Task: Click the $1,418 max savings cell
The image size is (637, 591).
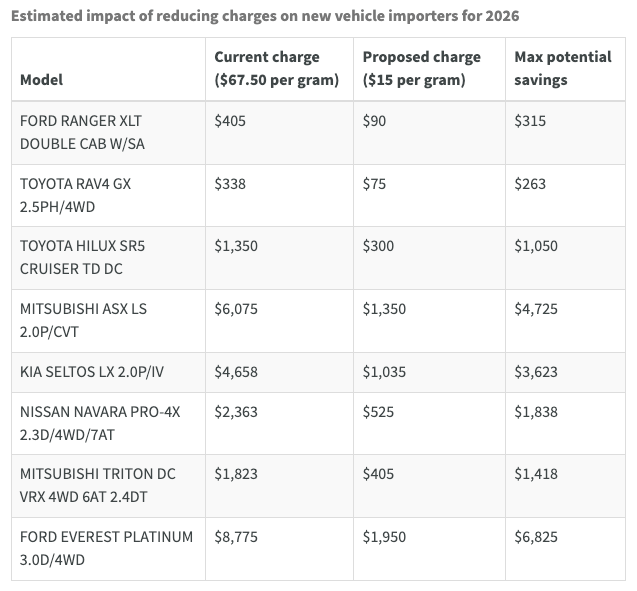Action: click(x=536, y=474)
